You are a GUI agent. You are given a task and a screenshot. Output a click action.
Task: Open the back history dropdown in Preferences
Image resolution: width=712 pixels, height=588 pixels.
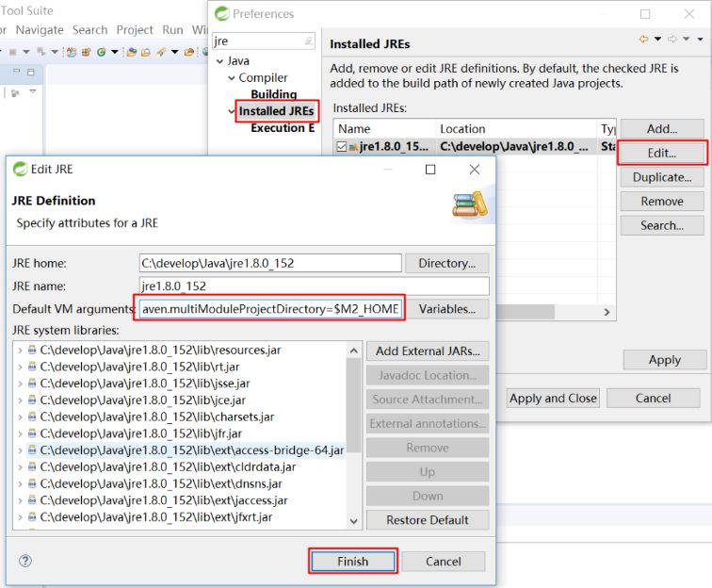pos(657,39)
